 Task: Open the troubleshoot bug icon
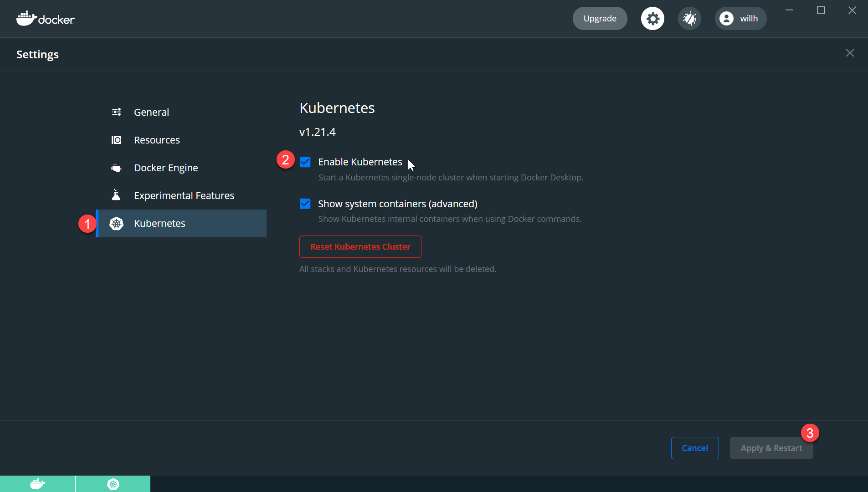click(689, 19)
